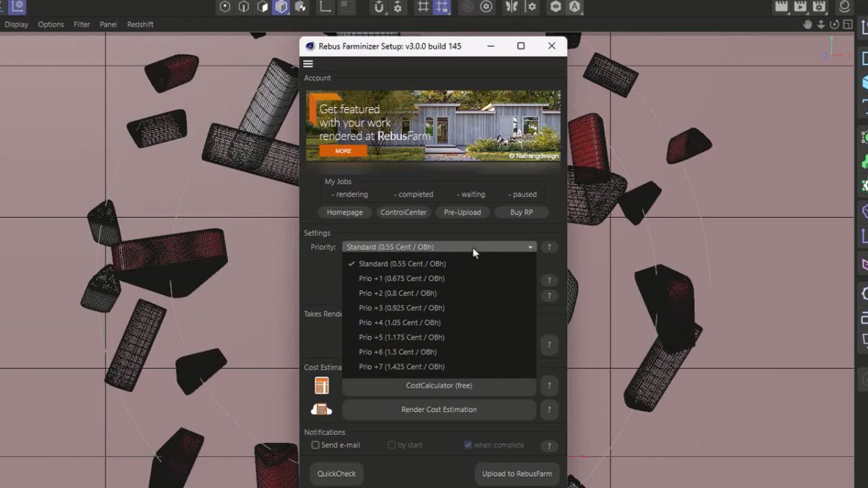
Task: Open the Filter menu
Action: [81, 24]
